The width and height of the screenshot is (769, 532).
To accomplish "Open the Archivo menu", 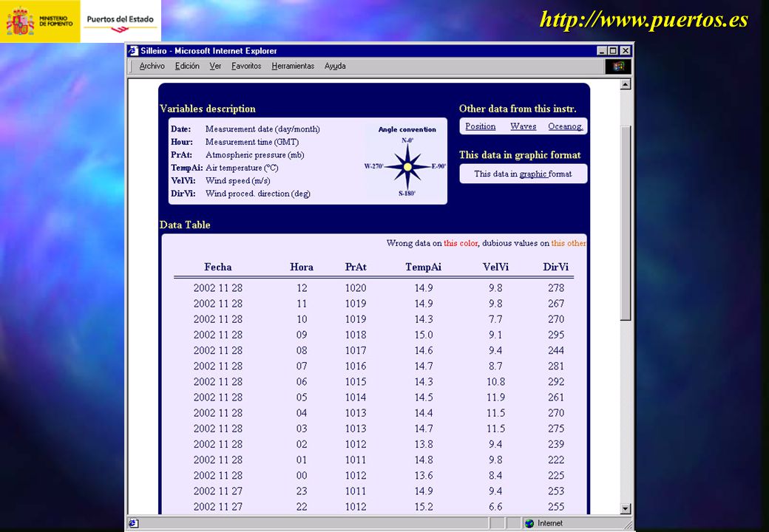I will click(x=152, y=66).
